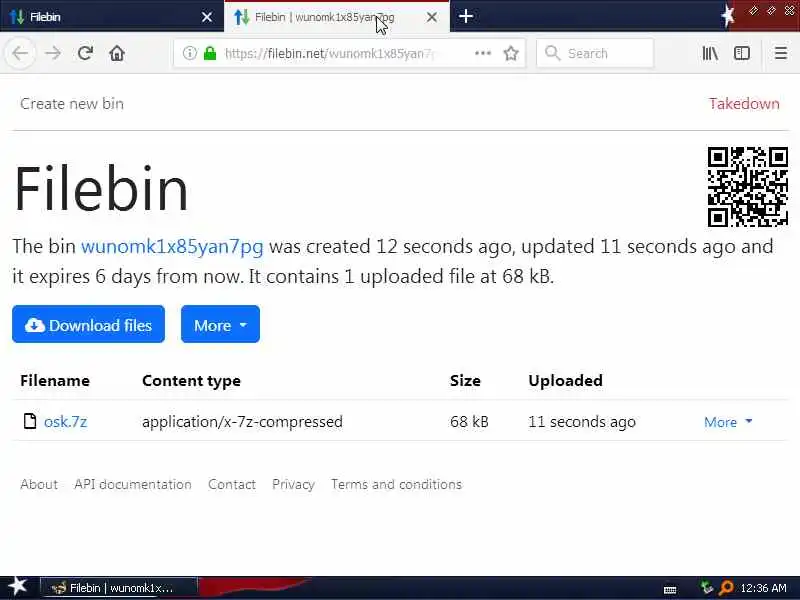Open the hamburger application menu

point(781,53)
